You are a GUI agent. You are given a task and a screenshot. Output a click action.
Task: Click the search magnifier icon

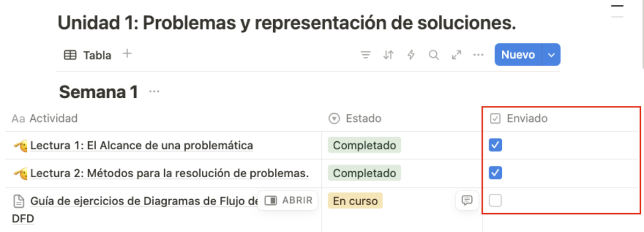click(x=434, y=55)
